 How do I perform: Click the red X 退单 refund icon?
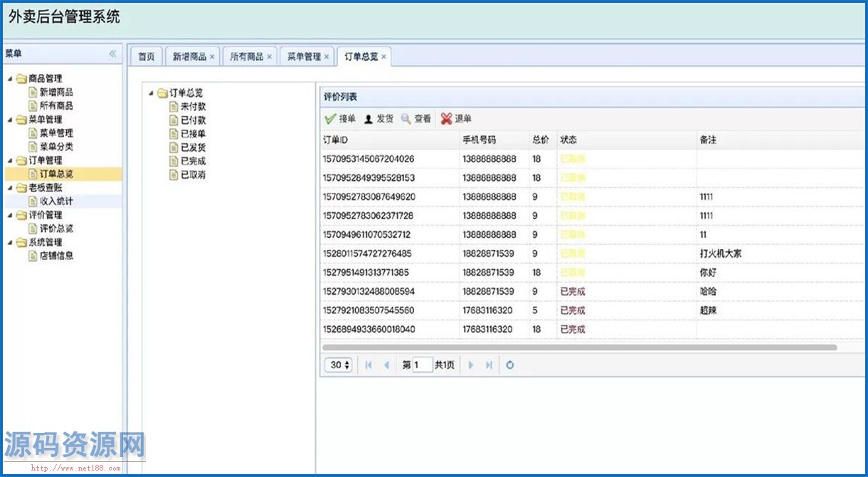point(446,119)
